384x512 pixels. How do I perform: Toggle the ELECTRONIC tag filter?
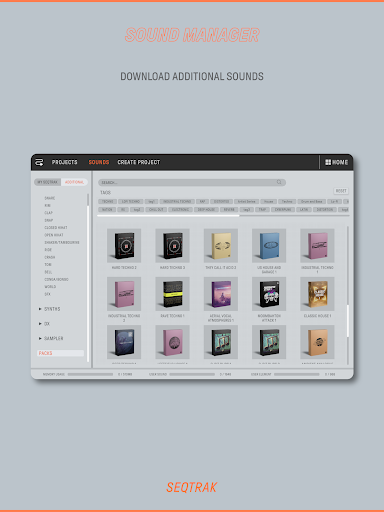pos(180,209)
